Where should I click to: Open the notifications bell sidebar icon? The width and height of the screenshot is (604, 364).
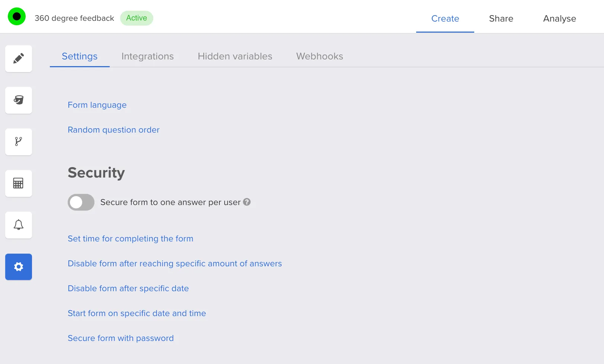tap(19, 225)
